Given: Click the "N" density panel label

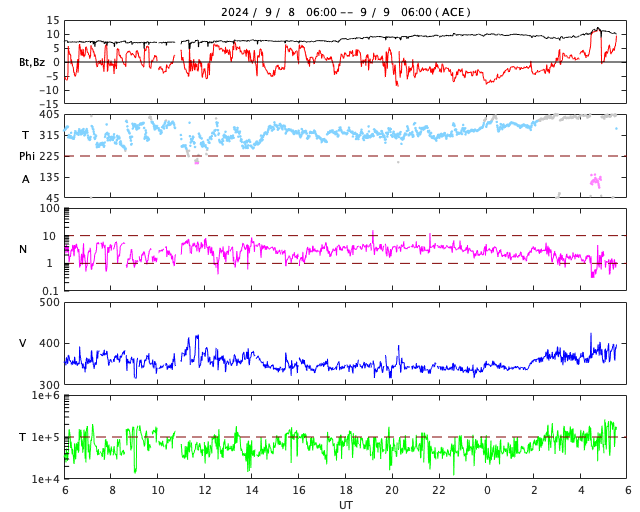Looking at the screenshot, I should click(23, 249).
